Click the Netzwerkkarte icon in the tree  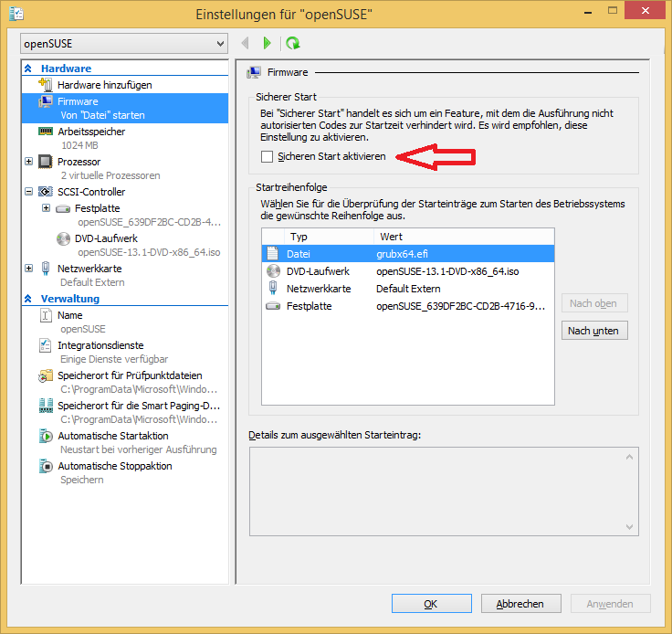click(x=46, y=269)
